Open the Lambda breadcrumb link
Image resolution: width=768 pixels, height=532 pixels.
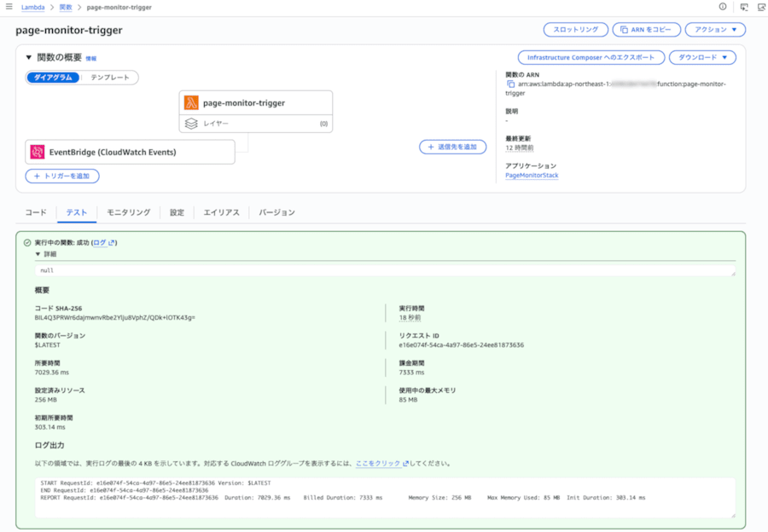click(32, 8)
